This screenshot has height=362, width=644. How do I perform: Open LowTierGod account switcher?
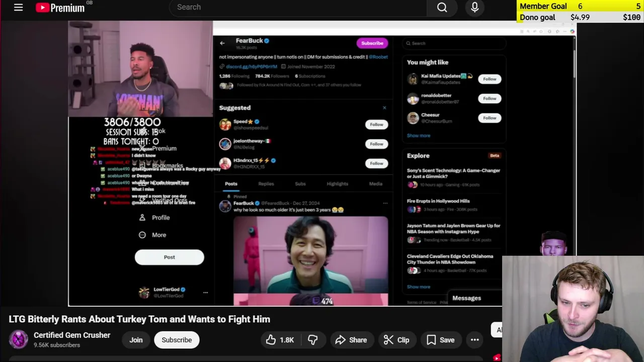(x=174, y=292)
